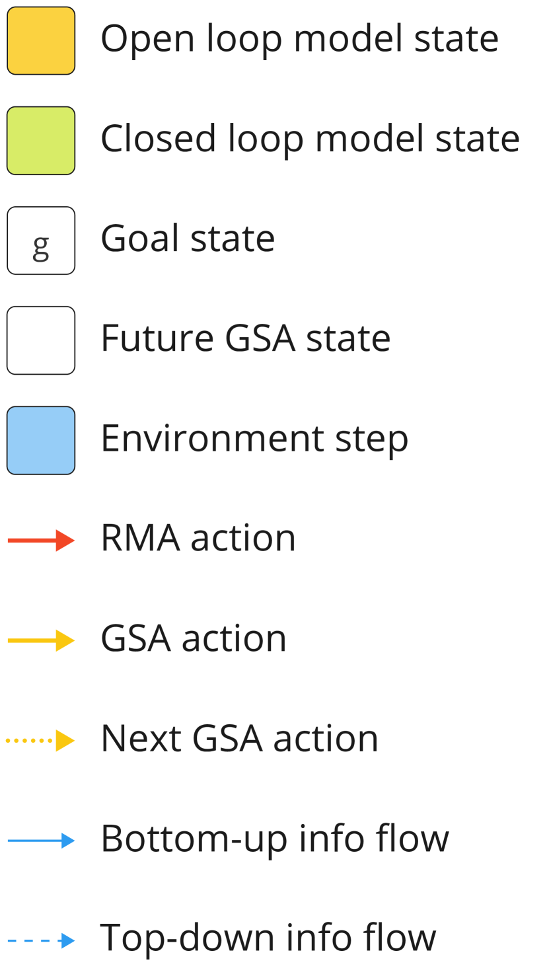The width and height of the screenshot is (549, 980).
Task: Click the yellow Open loop model state swatch
Action: (41, 41)
